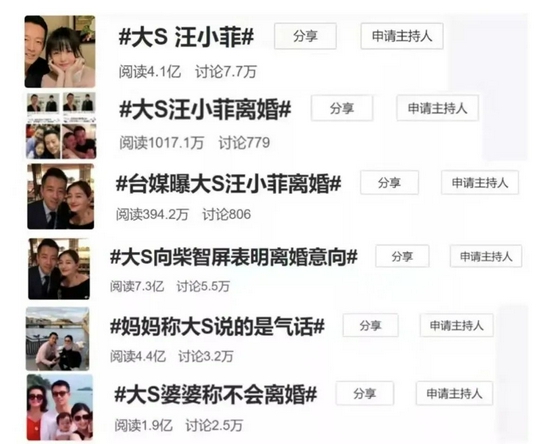Apply as host for #台媒曝大S汪小菲离婚#
This screenshot has height=444, width=550.
coord(480,183)
